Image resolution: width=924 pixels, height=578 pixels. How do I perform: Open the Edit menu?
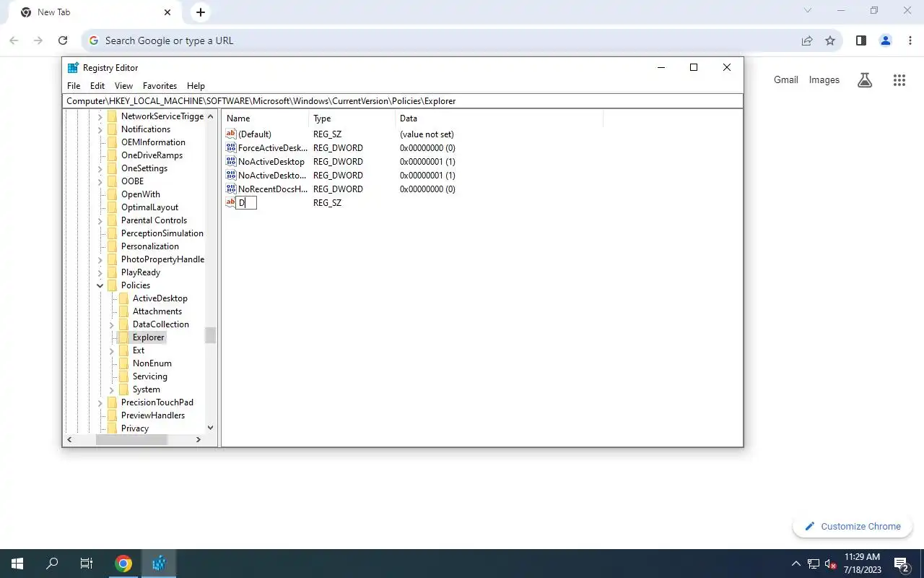coord(97,85)
